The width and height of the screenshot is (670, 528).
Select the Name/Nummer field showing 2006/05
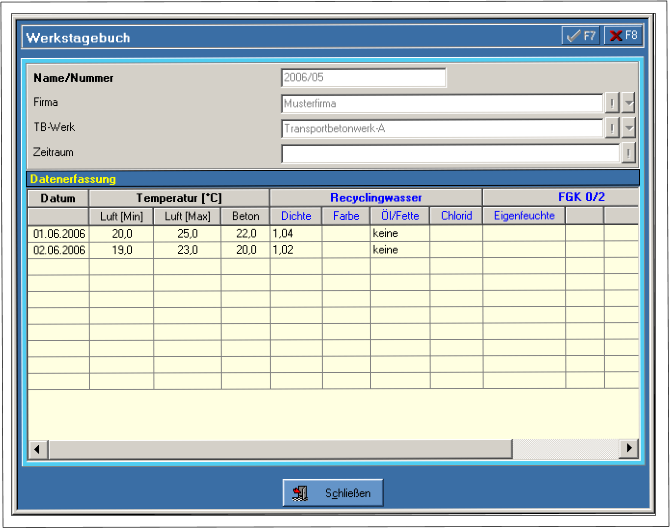coord(363,77)
